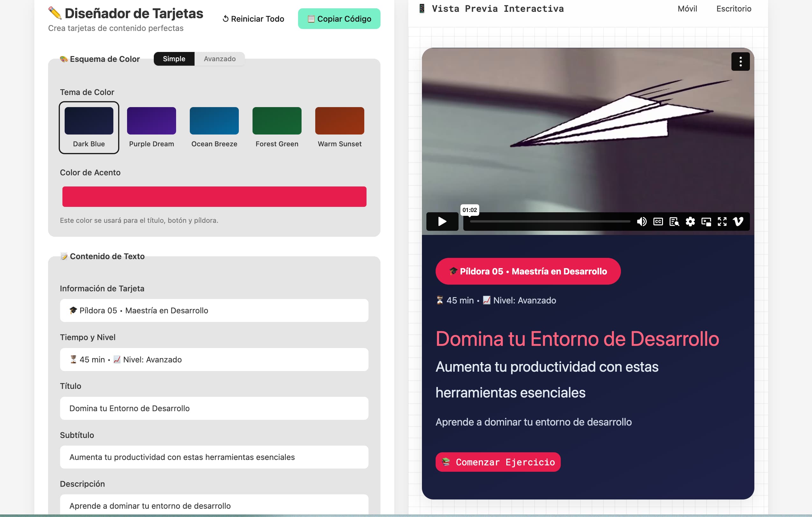Enable closed captions on the video
The height and width of the screenshot is (517, 812).
click(x=658, y=222)
